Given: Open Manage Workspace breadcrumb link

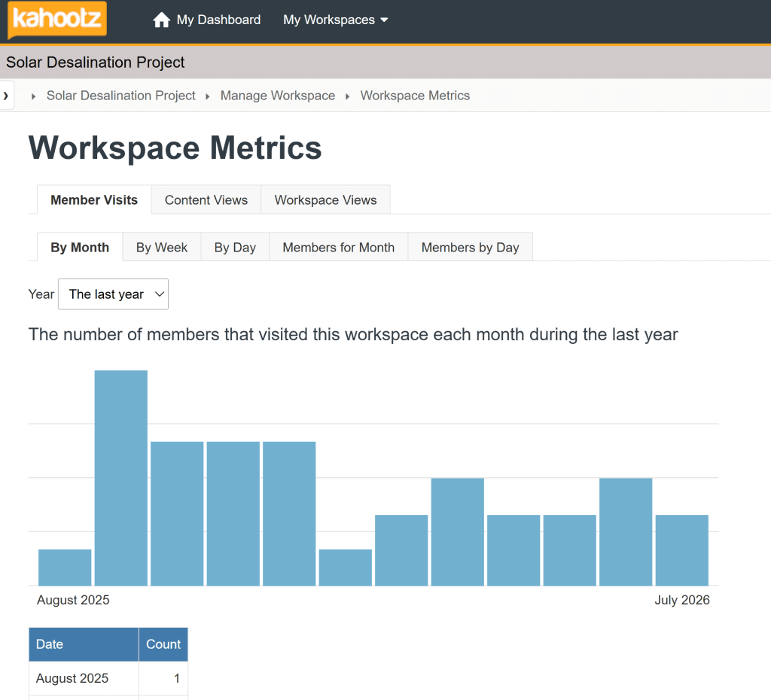Looking at the screenshot, I should click(x=277, y=96).
